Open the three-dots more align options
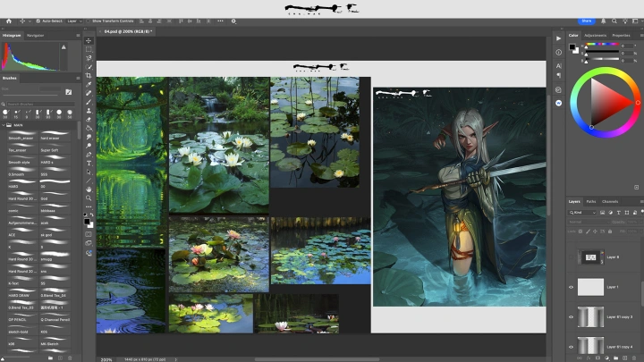Screen dimensions: 644x362 [221, 21]
